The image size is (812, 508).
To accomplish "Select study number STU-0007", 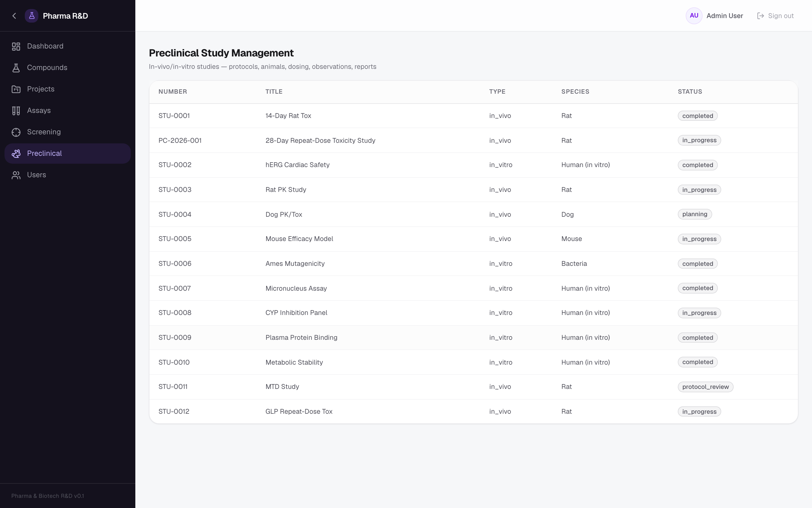I will (175, 288).
